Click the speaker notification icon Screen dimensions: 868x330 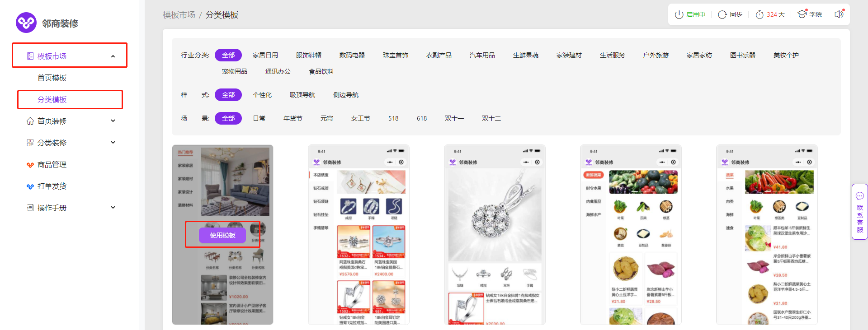[x=839, y=14]
